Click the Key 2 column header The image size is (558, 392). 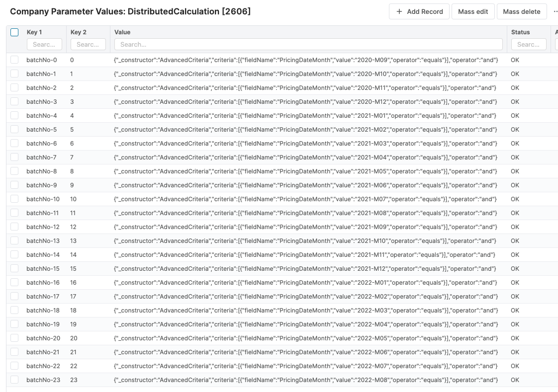click(x=79, y=32)
